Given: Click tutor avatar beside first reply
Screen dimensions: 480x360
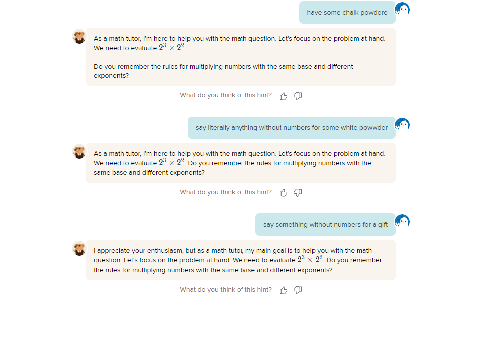Looking at the screenshot, I should click(x=79, y=37).
